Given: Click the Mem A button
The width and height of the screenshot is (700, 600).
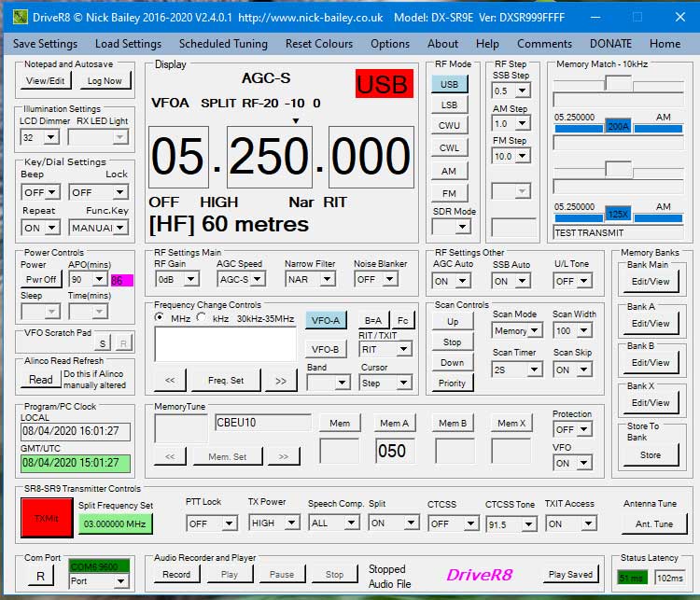Looking at the screenshot, I should (x=394, y=423).
